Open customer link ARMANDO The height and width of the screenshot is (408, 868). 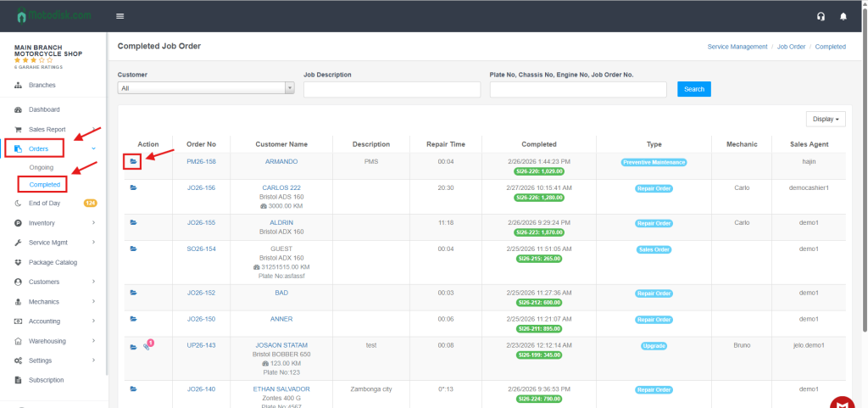(281, 161)
